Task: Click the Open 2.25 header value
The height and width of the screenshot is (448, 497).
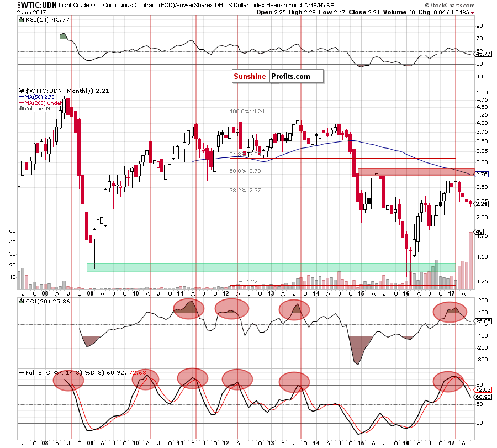Action: point(271,12)
